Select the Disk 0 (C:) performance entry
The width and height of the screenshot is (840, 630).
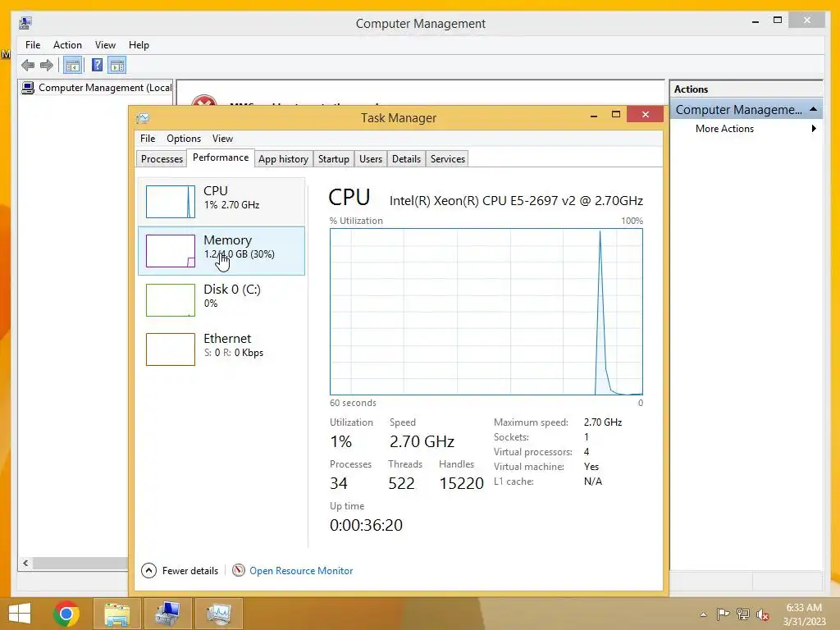tap(221, 300)
